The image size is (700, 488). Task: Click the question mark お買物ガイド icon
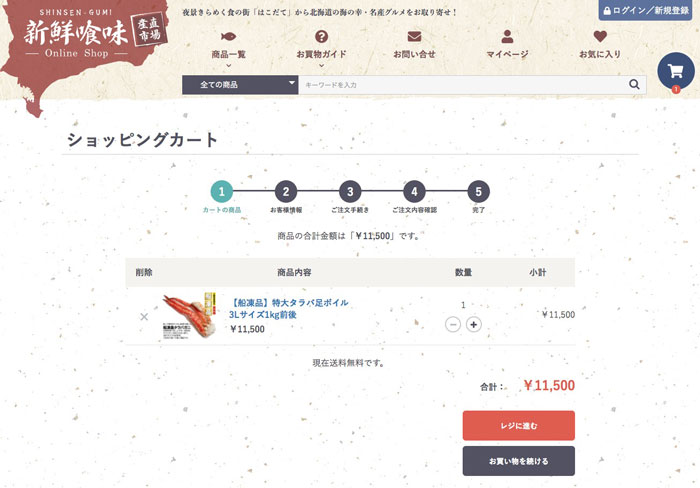pyautogui.click(x=321, y=36)
